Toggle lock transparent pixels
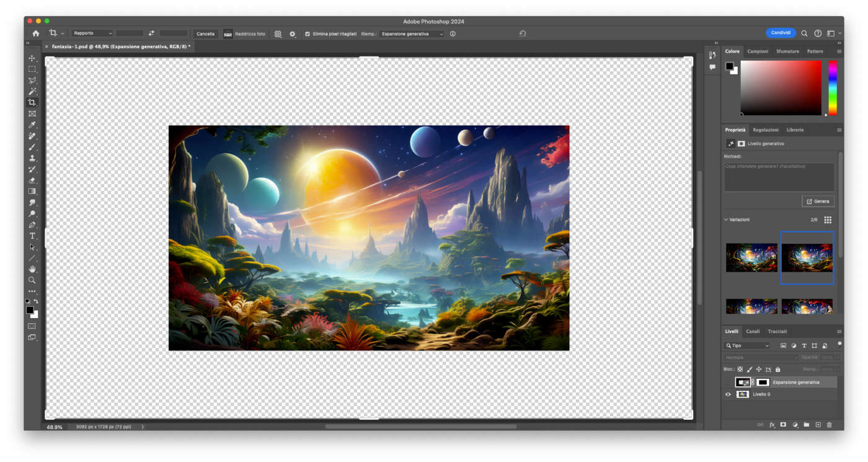The width and height of the screenshot is (868, 462). tap(740, 369)
